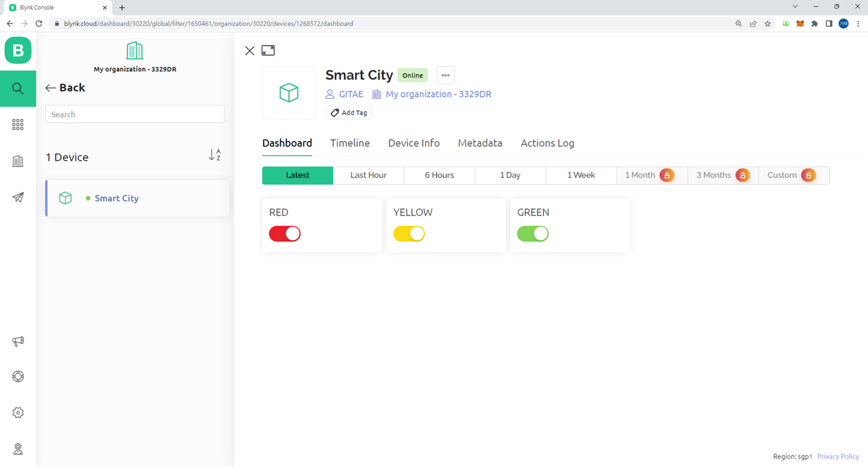Open the Metadata tab
Image resolution: width=868 pixels, height=467 pixels.
[480, 143]
